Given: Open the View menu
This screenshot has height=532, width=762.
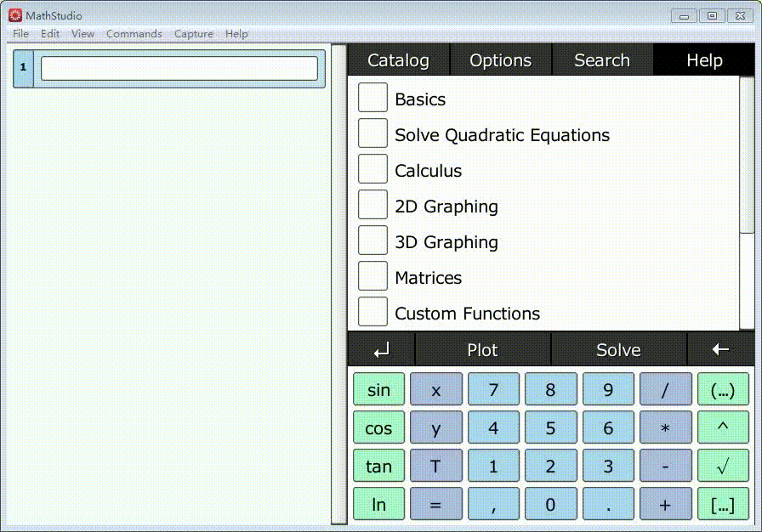Looking at the screenshot, I should [82, 33].
